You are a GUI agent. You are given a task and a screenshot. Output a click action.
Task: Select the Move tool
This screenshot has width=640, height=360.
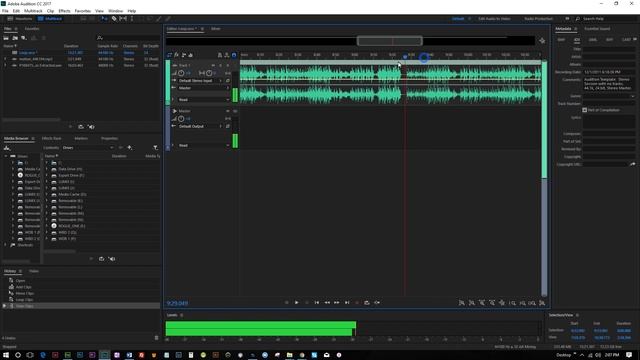coord(104,19)
